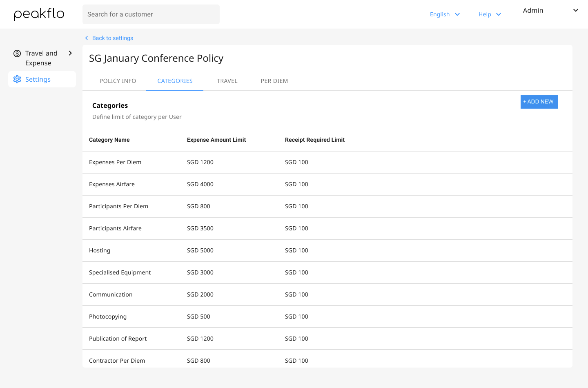This screenshot has width=588, height=388.
Task: Click the SGD 2000 Communication limit
Action: click(200, 294)
